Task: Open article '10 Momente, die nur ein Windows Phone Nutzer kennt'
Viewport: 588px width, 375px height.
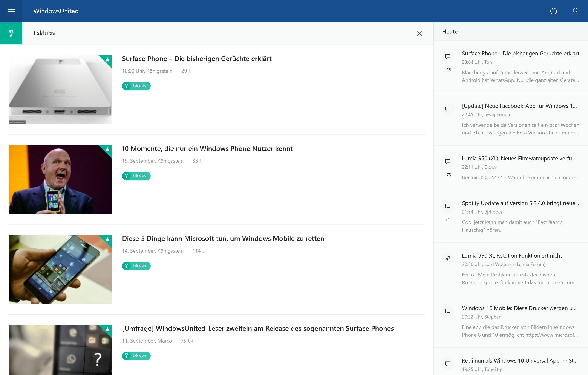Action: [x=207, y=149]
